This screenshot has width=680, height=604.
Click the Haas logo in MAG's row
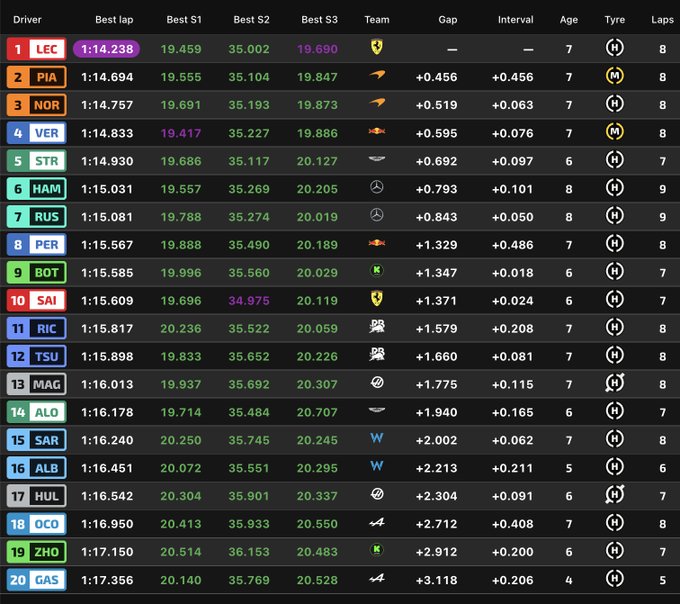[377, 382]
